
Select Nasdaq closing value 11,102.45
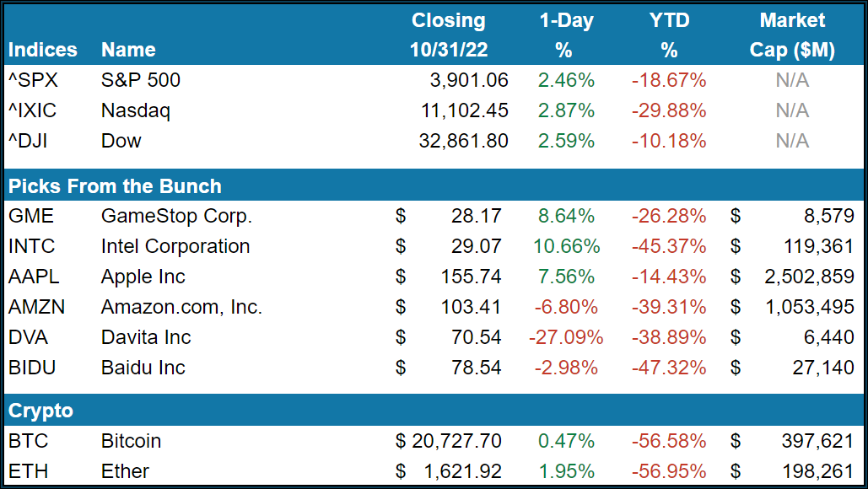pyautogui.click(x=464, y=111)
